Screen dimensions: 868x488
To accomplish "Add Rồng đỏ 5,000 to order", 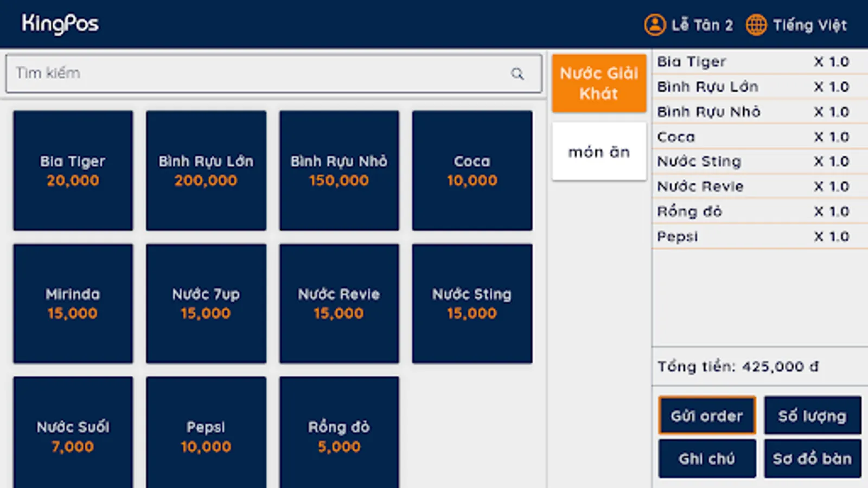I will [339, 433].
